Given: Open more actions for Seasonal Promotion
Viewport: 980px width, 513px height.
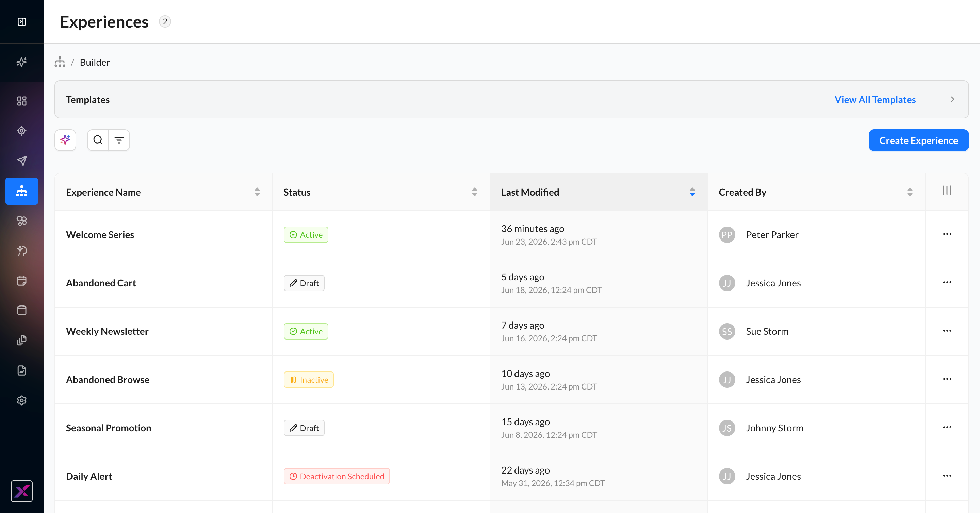Looking at the screenshot, I should coord(947,427).
